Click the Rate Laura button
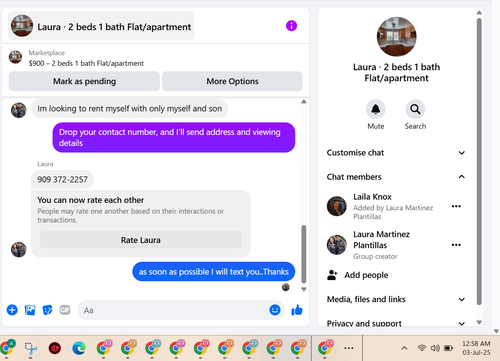 click(141, 240)
